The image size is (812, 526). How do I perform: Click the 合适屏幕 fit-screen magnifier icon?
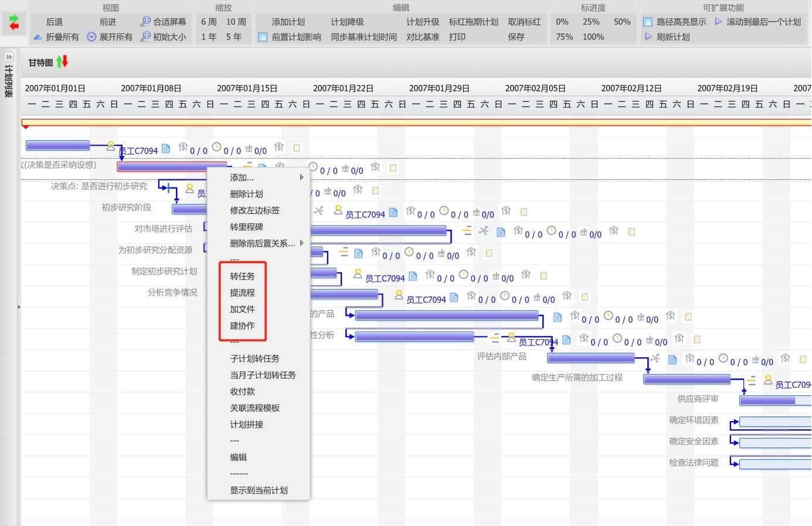(x=145, y=22)
